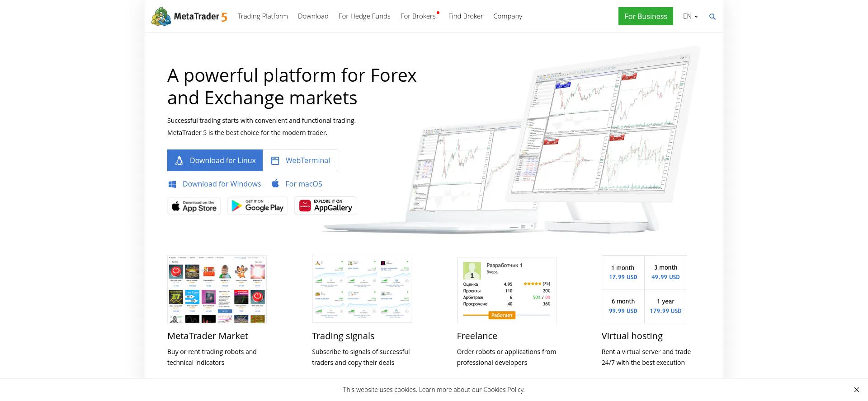This screenshot has width=868, height=401.
Task: Click the Linux penguin icon
Action: click(179, 160)
